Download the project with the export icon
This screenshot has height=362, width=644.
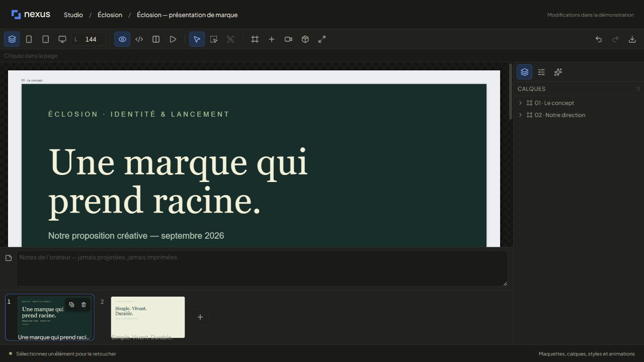pyautogui.click(x=632, y=39)
